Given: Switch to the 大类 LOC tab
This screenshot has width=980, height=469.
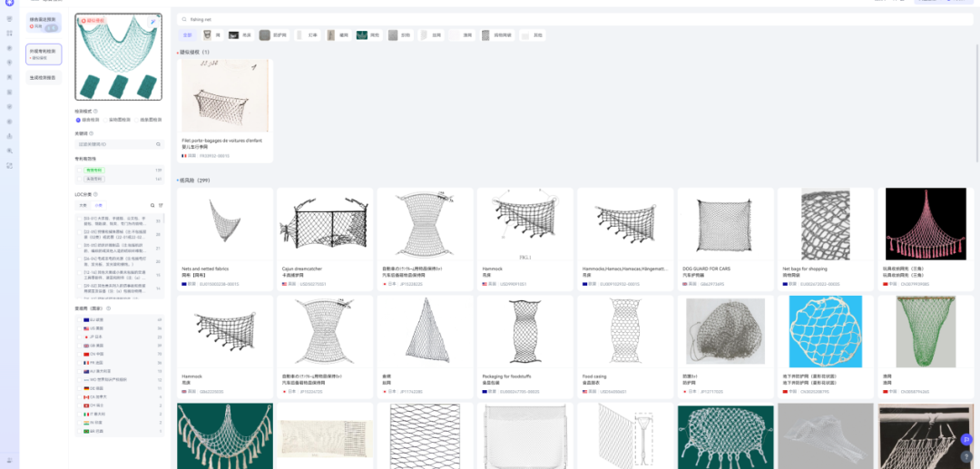Looking at the screenshot, I should click(83, 205).
